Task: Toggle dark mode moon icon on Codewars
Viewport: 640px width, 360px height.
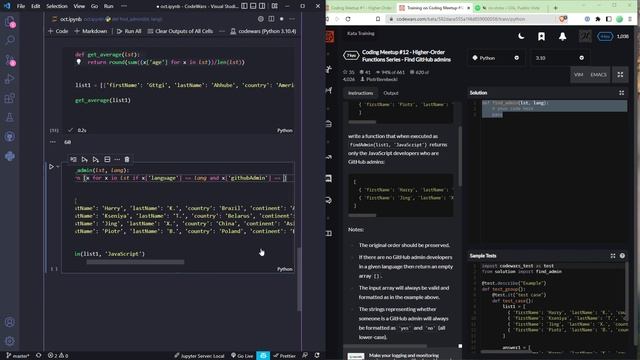Action: [x=521, y=36]
